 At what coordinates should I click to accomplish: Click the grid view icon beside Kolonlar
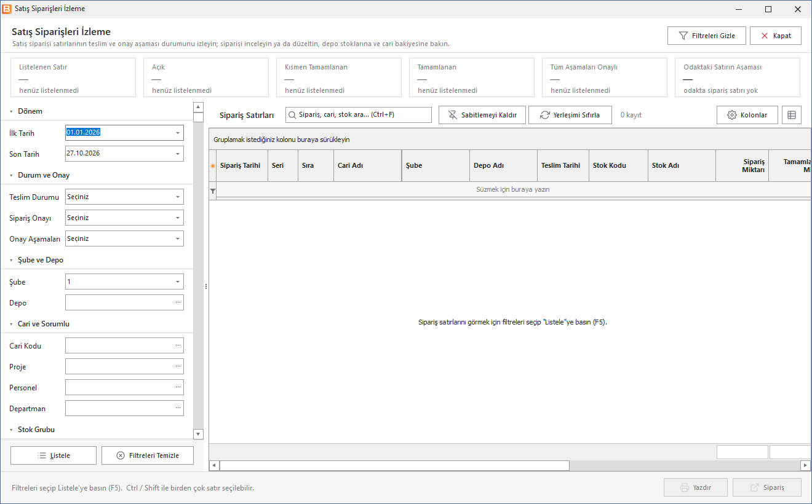[792, 115]
